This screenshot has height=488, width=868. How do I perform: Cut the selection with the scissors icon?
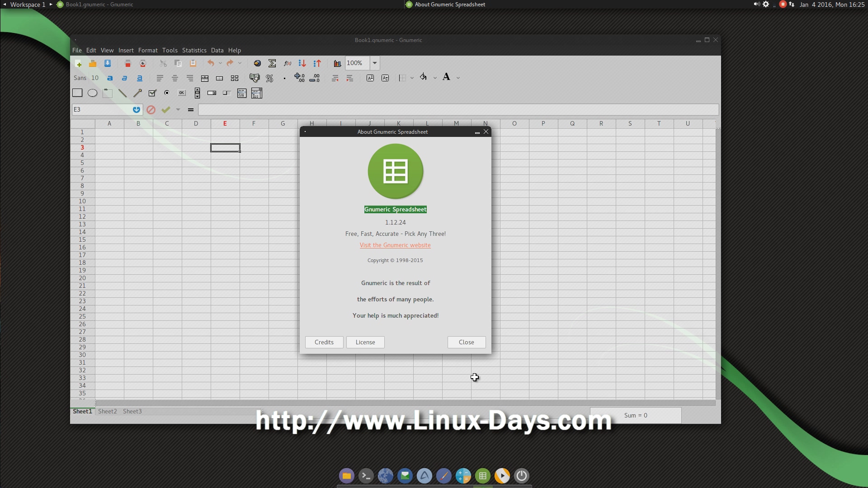(x=163, y=63)
